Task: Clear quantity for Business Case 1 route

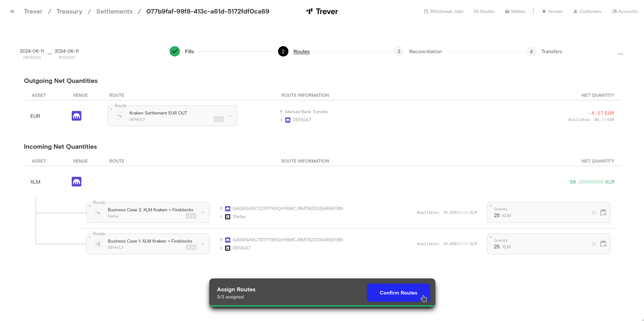Action: click(x=594, y=244)
